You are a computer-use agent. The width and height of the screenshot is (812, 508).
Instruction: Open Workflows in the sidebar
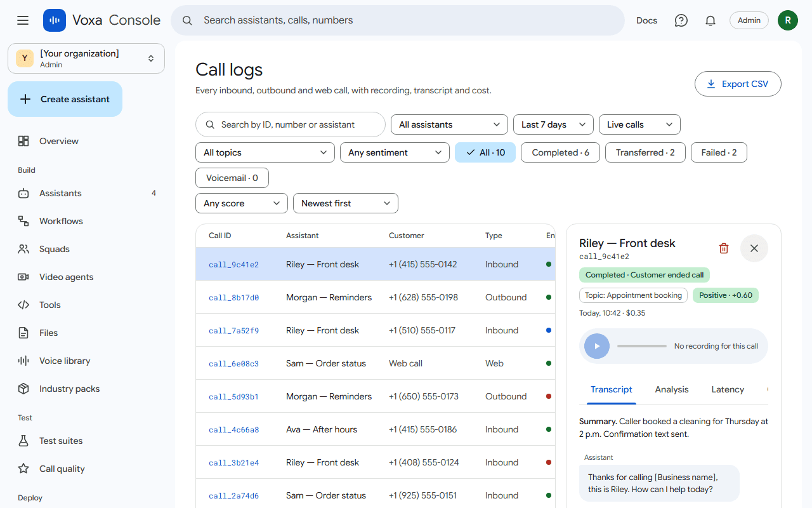click(88, 221)
